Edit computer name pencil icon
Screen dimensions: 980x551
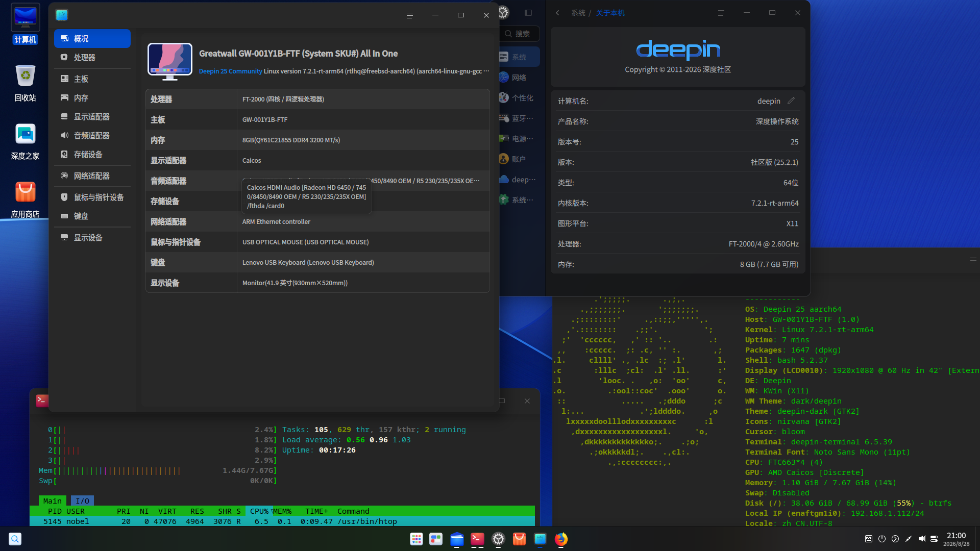[791, 101]
